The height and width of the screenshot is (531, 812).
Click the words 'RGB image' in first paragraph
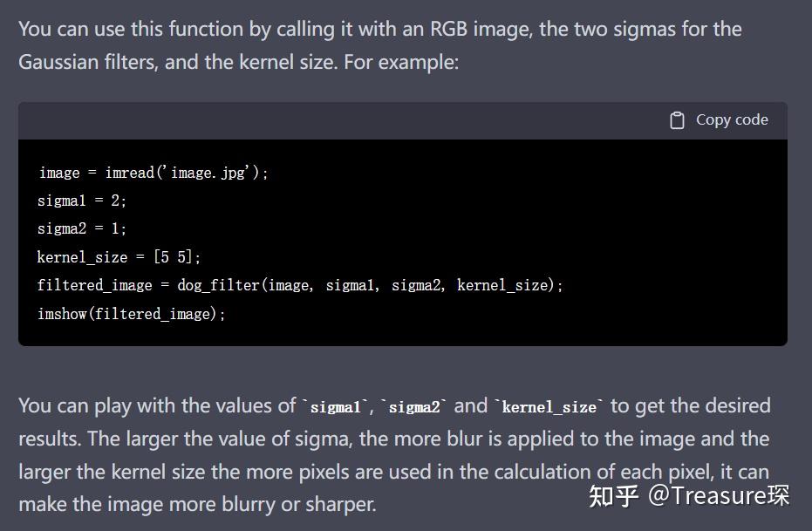[481, 29]
